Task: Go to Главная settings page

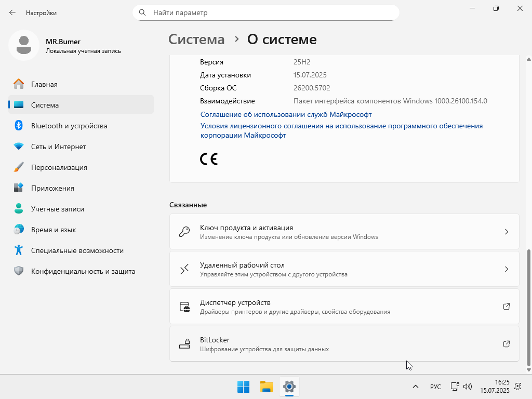Action: click(81, 84)
